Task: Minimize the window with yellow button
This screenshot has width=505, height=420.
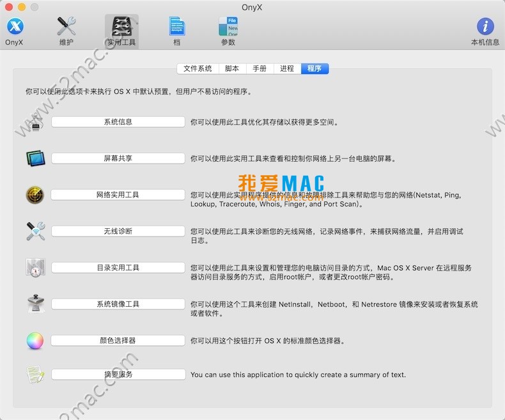Action: [22, 7]
